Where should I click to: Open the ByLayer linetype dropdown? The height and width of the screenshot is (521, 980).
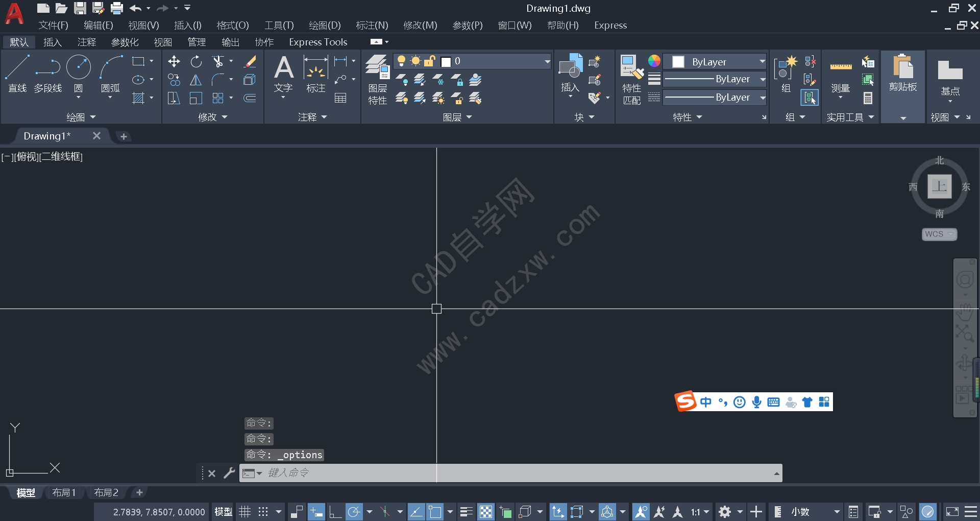pos(715,98)
